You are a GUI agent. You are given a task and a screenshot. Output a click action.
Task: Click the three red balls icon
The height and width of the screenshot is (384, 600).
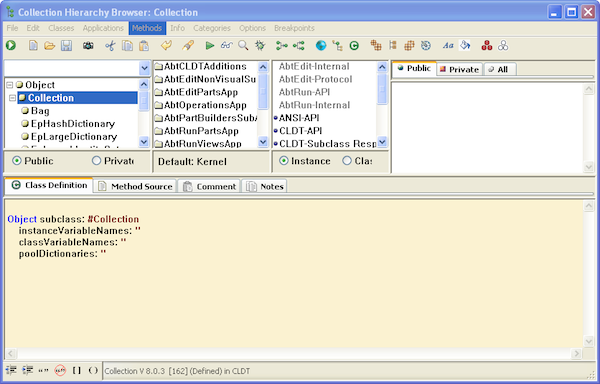click(487, 46)
